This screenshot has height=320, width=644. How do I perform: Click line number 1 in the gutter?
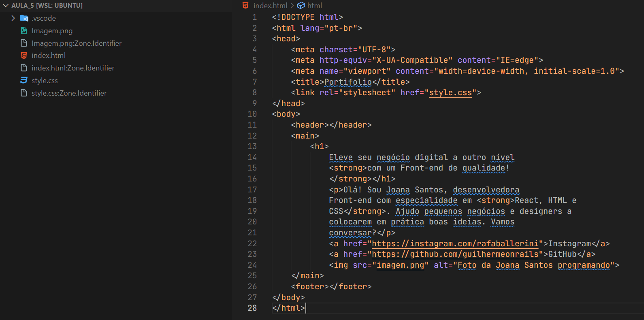(254, 17)
